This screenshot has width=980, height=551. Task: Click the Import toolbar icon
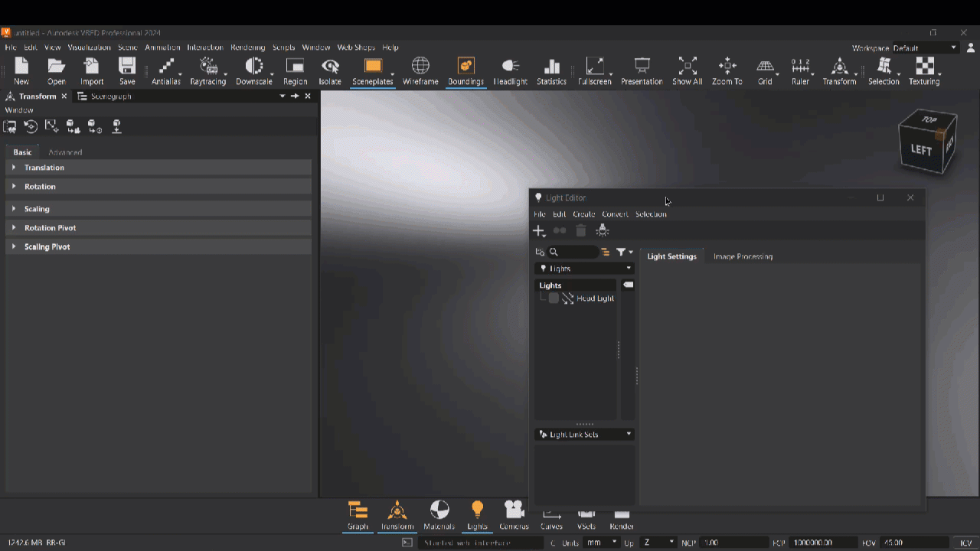92,71
